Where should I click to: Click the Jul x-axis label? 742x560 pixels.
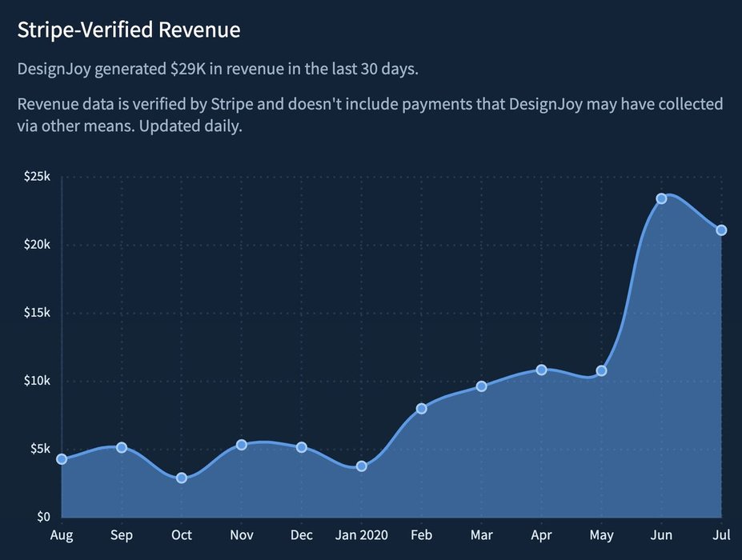coord(722,535)
